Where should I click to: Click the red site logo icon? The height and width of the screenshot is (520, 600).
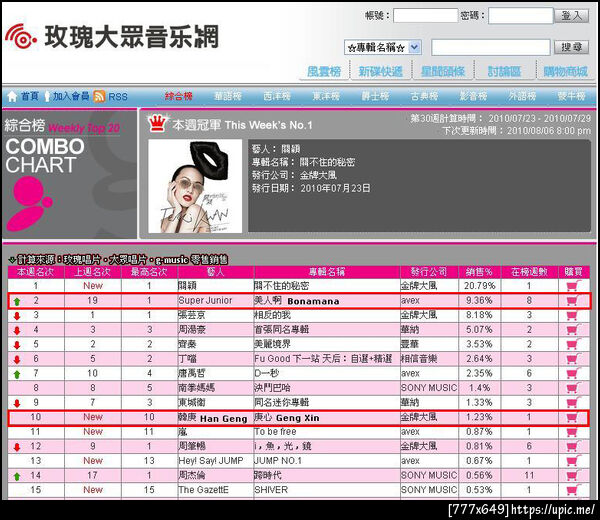21,36
